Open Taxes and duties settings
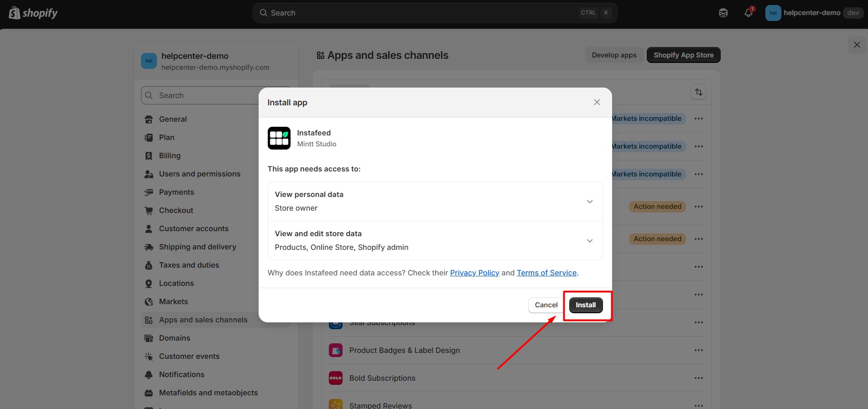 point(189,265)
